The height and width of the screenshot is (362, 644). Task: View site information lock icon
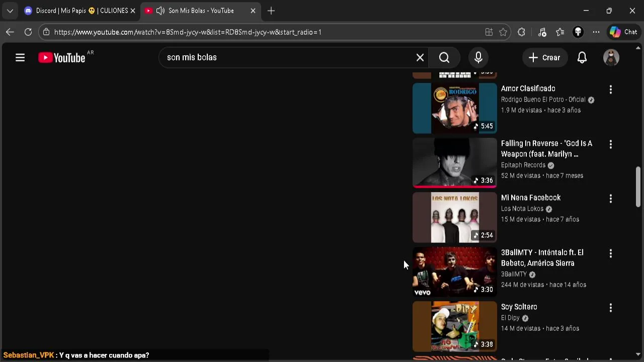pos(46,32)
